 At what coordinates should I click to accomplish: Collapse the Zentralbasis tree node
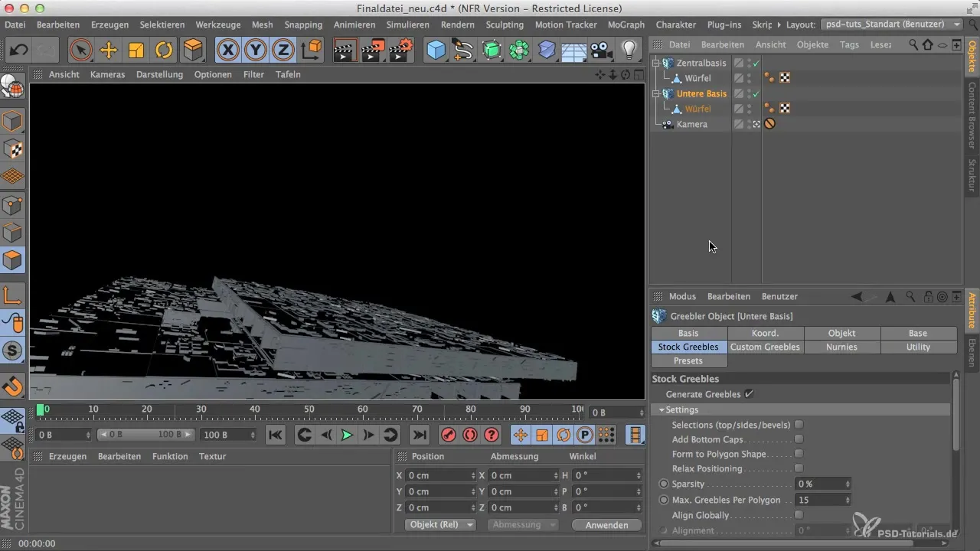click(656, 63)
